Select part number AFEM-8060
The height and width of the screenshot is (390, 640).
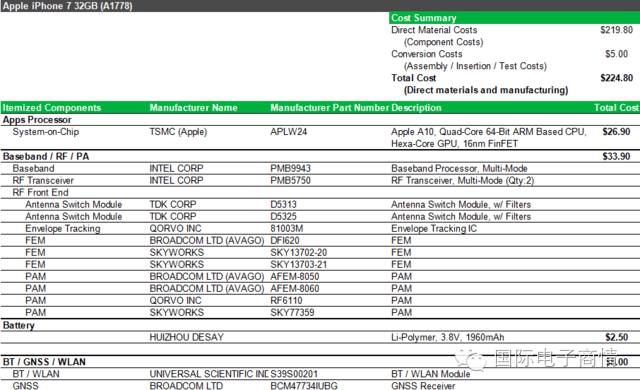pos(295,289)
